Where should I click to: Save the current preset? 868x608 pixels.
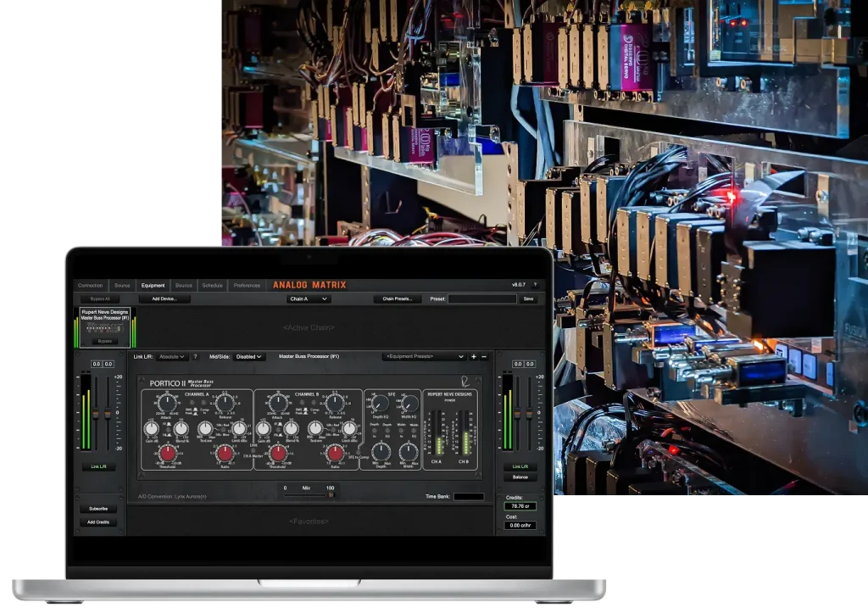[528, 299]
